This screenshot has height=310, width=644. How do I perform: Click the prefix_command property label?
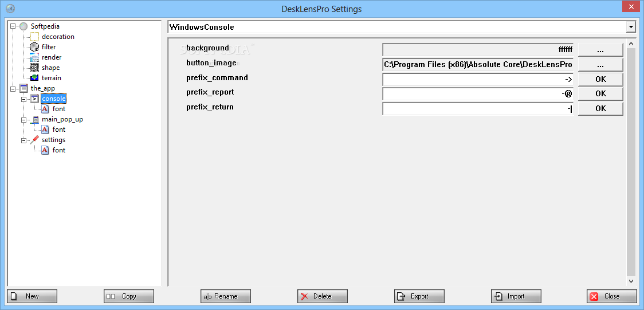coord(217,77)
